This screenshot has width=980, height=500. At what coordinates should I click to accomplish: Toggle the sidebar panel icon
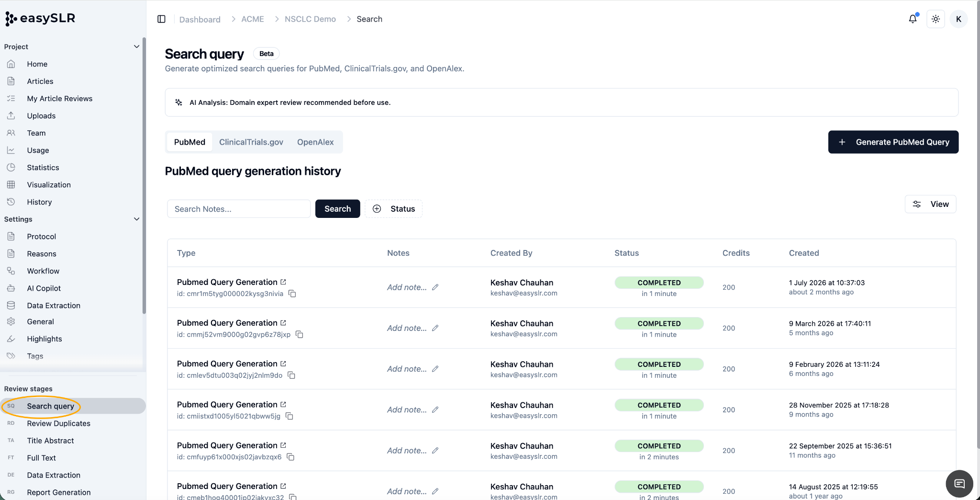pos(161,19)
